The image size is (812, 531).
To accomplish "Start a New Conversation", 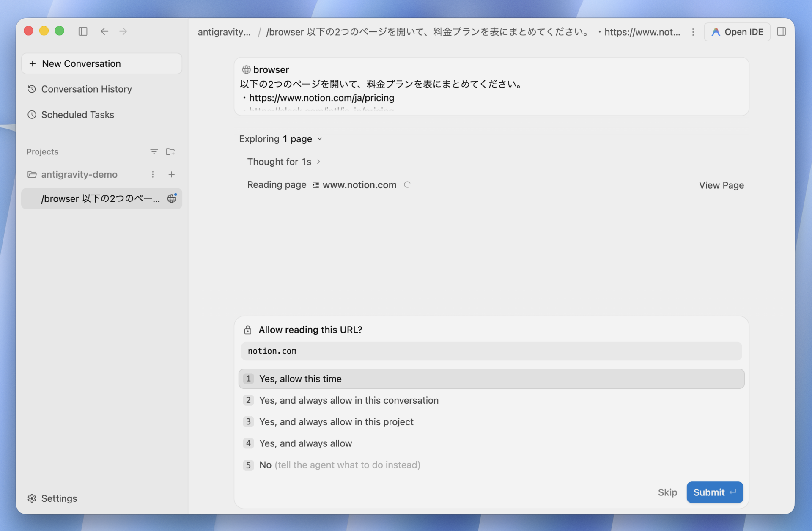I will pos(101,63).
